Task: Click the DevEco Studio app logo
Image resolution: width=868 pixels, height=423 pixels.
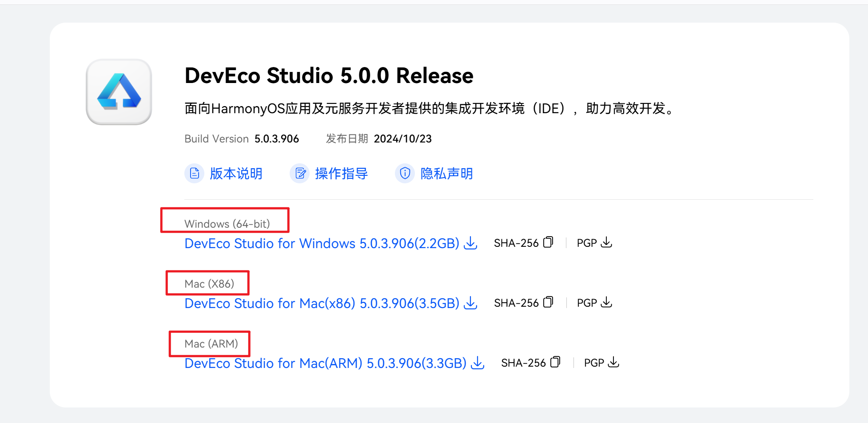Action: click(119, 92)
